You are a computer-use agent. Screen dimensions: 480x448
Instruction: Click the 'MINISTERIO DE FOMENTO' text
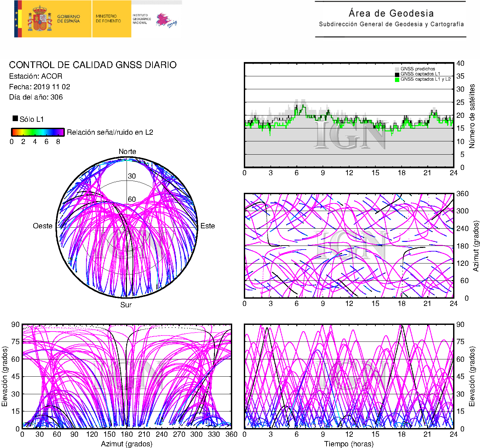108,19
